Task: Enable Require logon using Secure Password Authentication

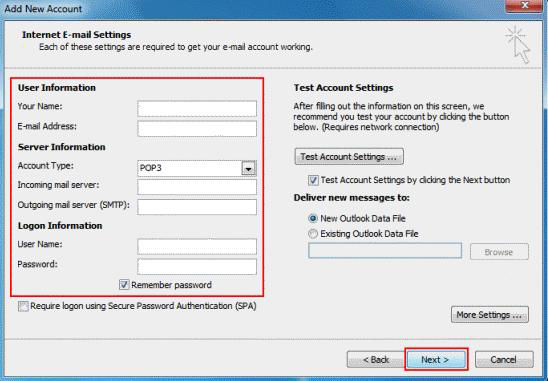Action: tap(23, 306)
